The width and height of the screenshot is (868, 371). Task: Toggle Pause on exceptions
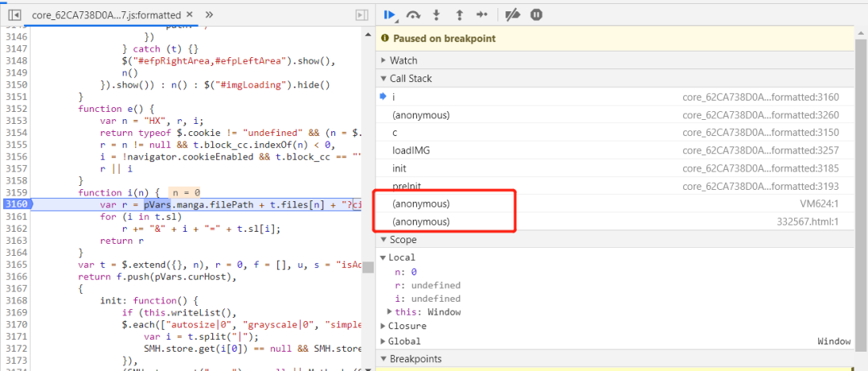coord(536,14)
